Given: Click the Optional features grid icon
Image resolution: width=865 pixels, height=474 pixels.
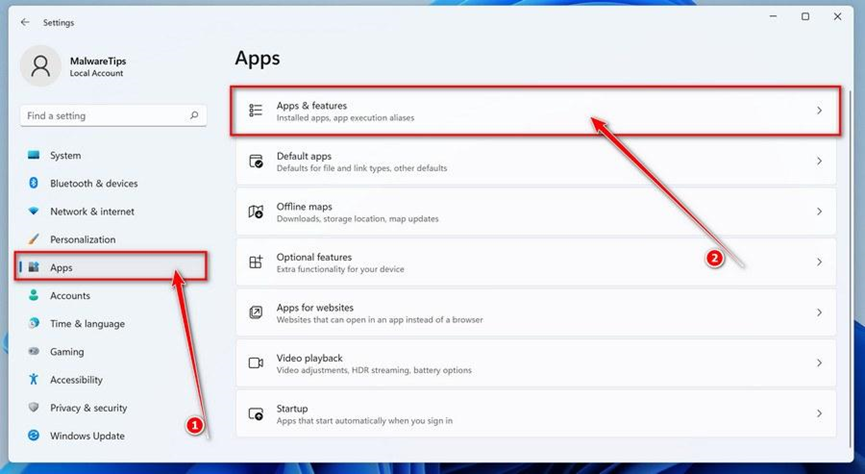Looking at the screenshot, I should click(256, 262).
